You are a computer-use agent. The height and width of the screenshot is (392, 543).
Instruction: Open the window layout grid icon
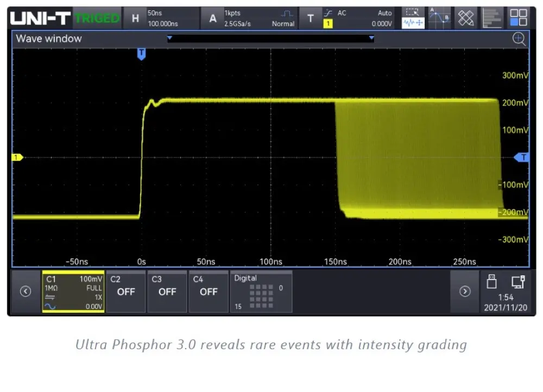coord(519,18)
